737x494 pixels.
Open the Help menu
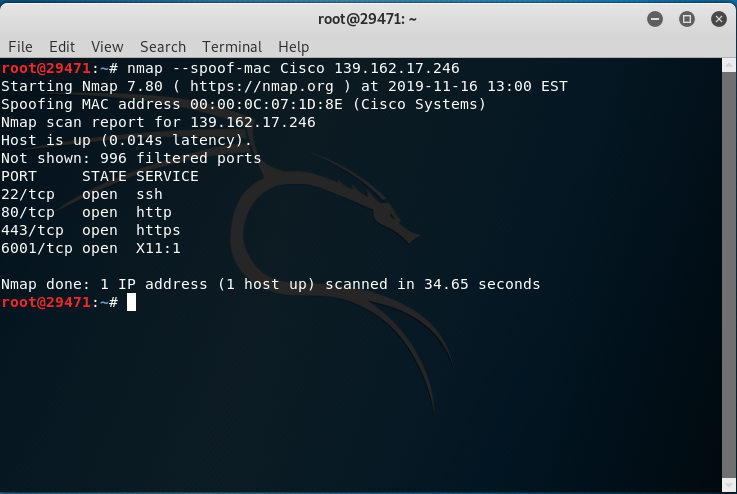[x=294, y=47]
